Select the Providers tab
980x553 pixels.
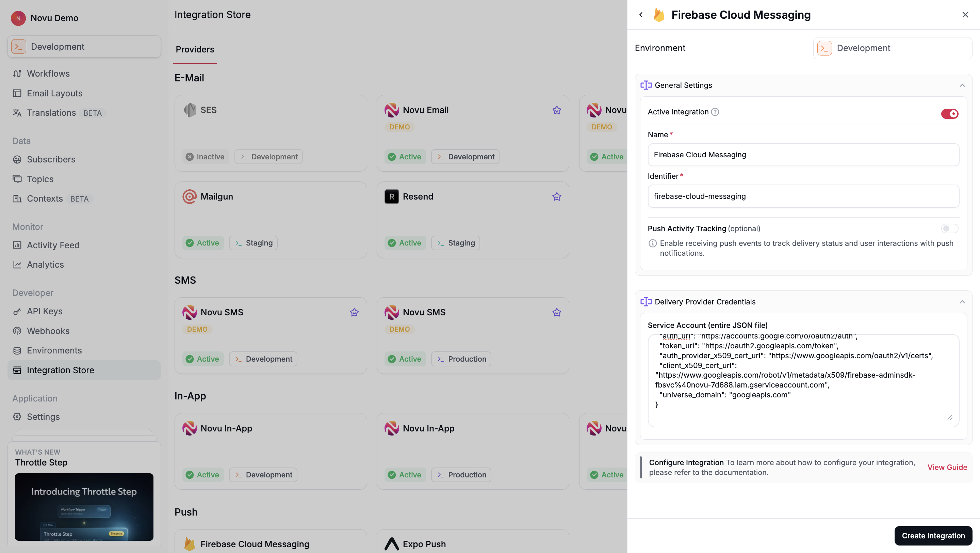pyautogui.click(x=195, y=49)
